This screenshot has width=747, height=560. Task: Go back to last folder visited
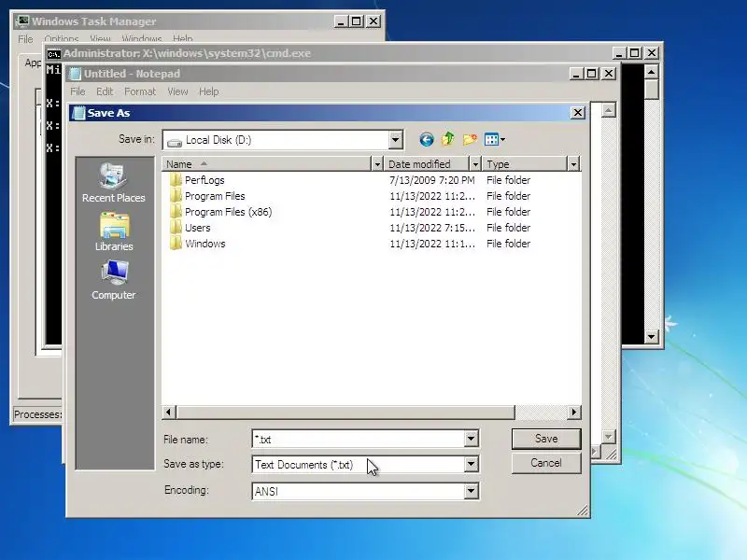[427, 139]
